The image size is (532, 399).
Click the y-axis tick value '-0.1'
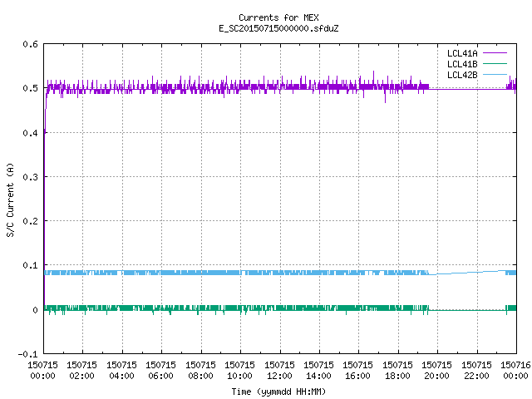27,354
